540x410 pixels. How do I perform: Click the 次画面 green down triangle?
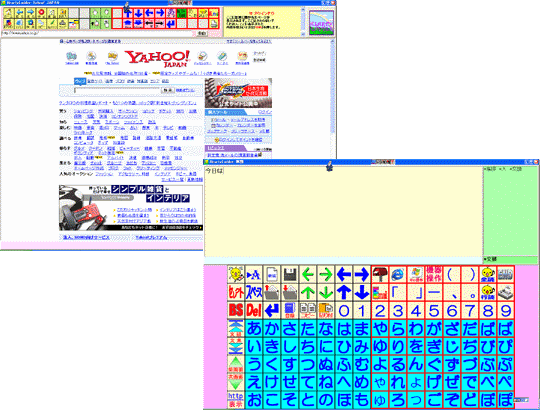tap(236, 382)
